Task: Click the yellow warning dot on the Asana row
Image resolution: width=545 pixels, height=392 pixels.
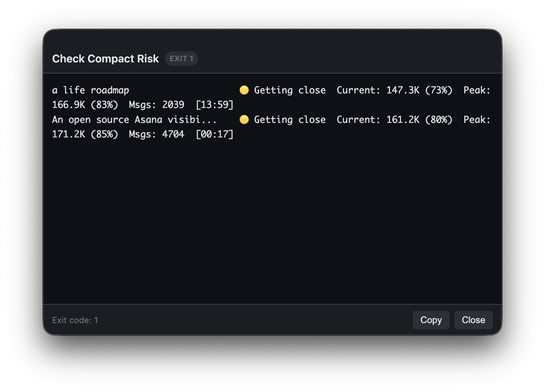Action: [x=244, y=119]
